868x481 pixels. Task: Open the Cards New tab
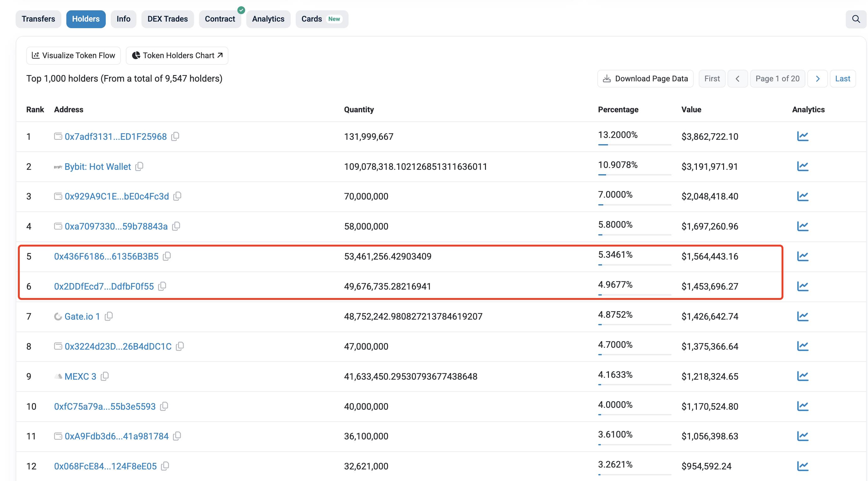322,19
